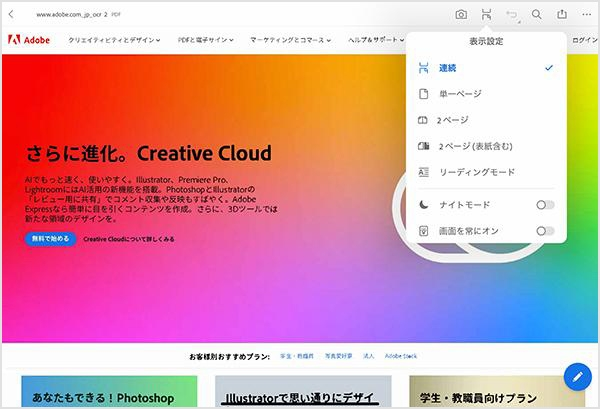The height and width of the screenshot is (409, 600).
Task: Open あなたもできる!Photoshop card
Action: pyautogui.click(x=109, y=391)
